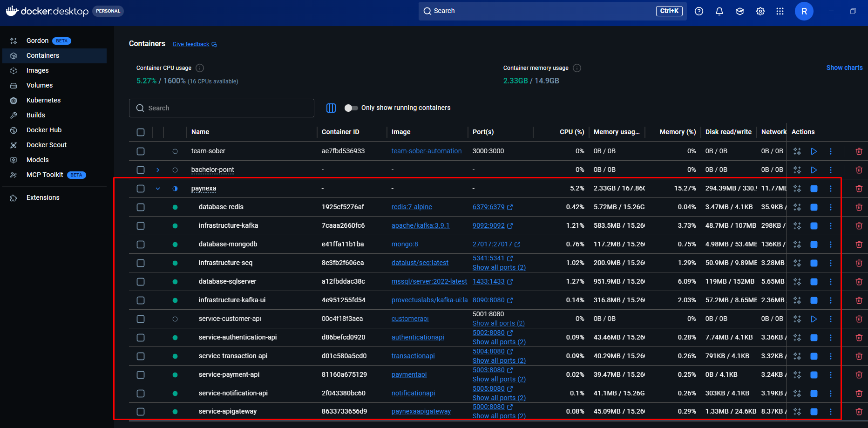Open Volumes in sidebar
The image size is (868, 428).
coord(54,85)
